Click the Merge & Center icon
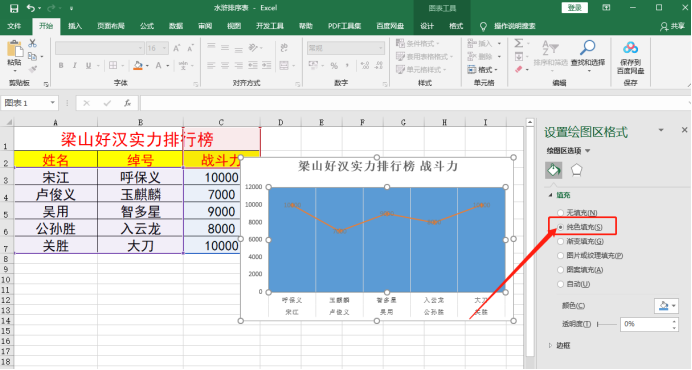692x370 pixels. click(284, 65)
